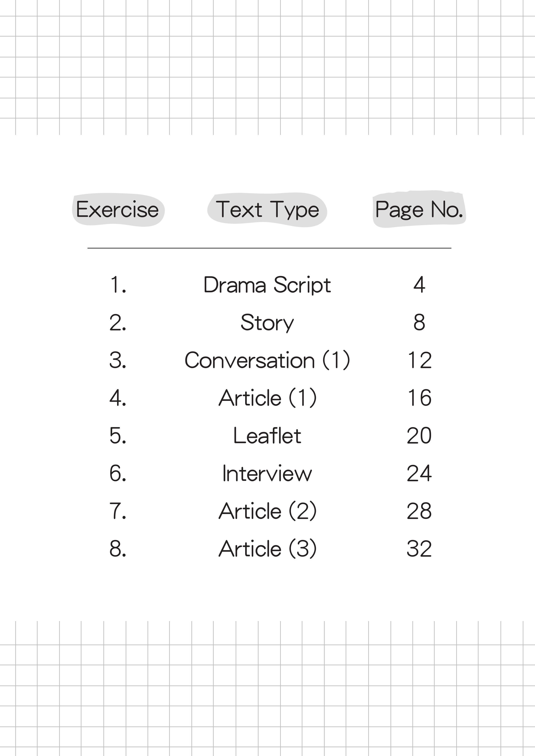The image size is (535, 756).
Task: Click page number 24 beside Interview
Action: [x=419, y=473]
